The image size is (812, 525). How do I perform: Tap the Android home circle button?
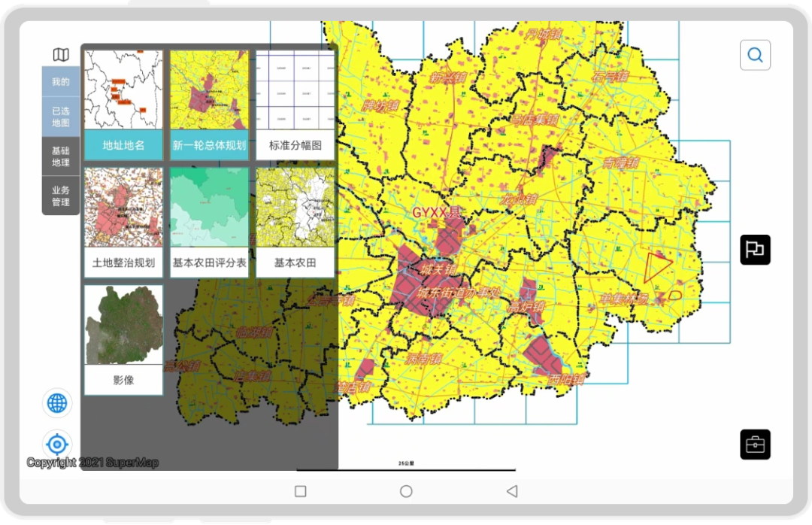tap(406, 491)
